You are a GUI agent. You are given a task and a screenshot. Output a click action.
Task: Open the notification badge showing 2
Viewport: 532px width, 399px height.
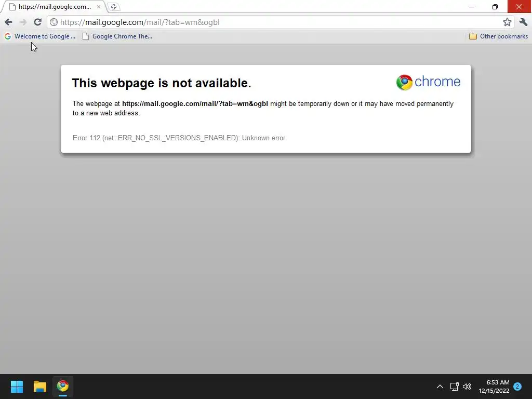517,387
